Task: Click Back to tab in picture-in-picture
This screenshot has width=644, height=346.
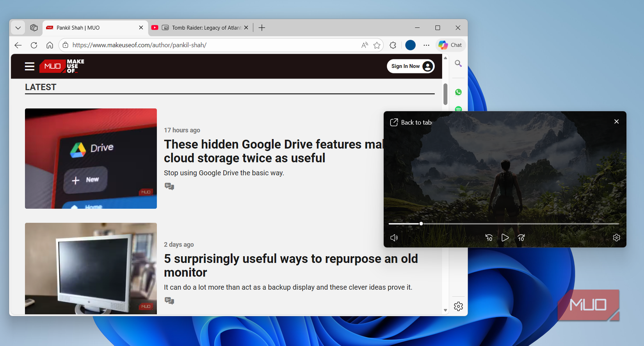Action: click(x=411, y=122)
